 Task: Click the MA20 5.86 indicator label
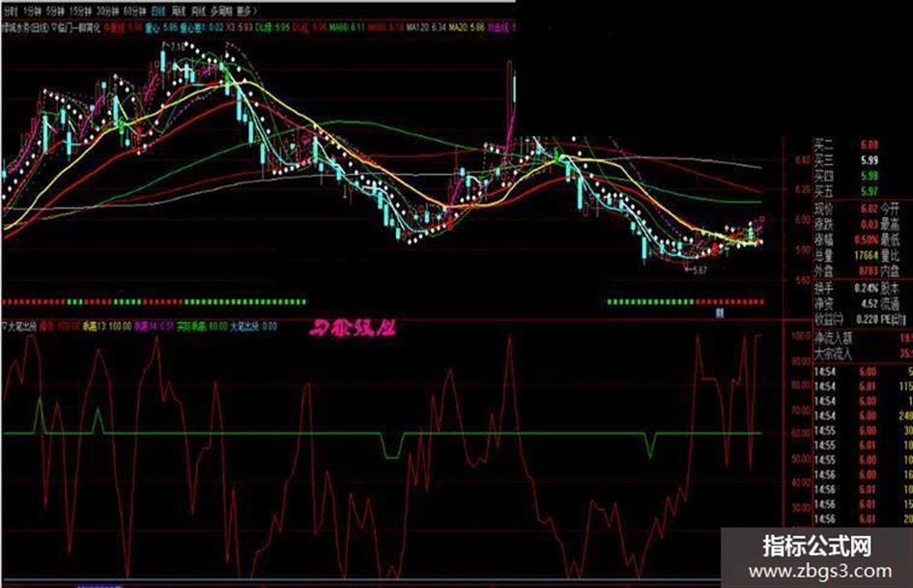[x=466, y=27]
